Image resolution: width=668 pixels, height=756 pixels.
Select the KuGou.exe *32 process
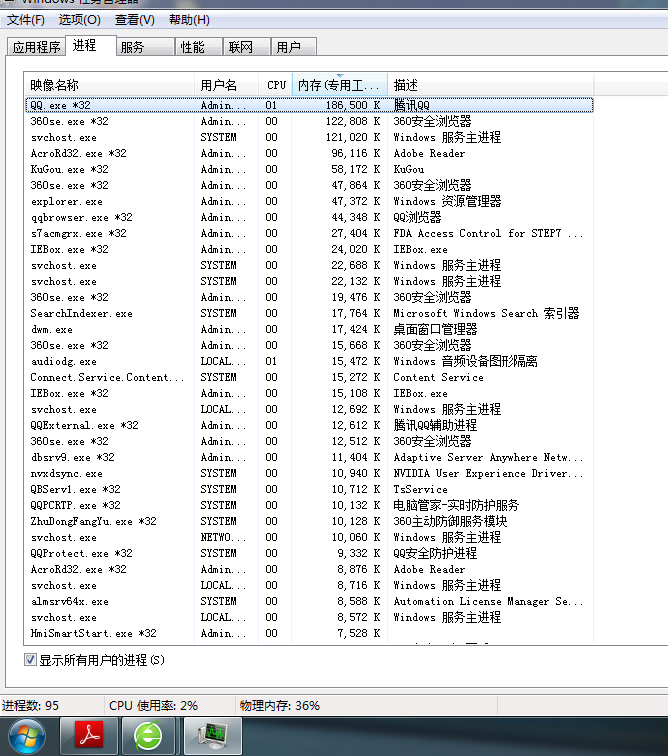pos(309,169)
